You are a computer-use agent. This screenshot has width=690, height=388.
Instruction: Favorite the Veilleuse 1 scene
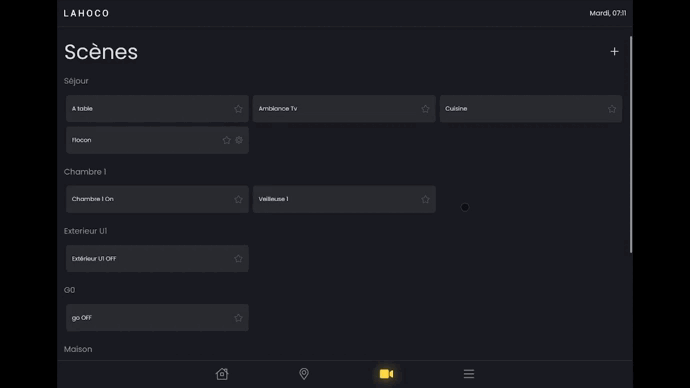425,199
